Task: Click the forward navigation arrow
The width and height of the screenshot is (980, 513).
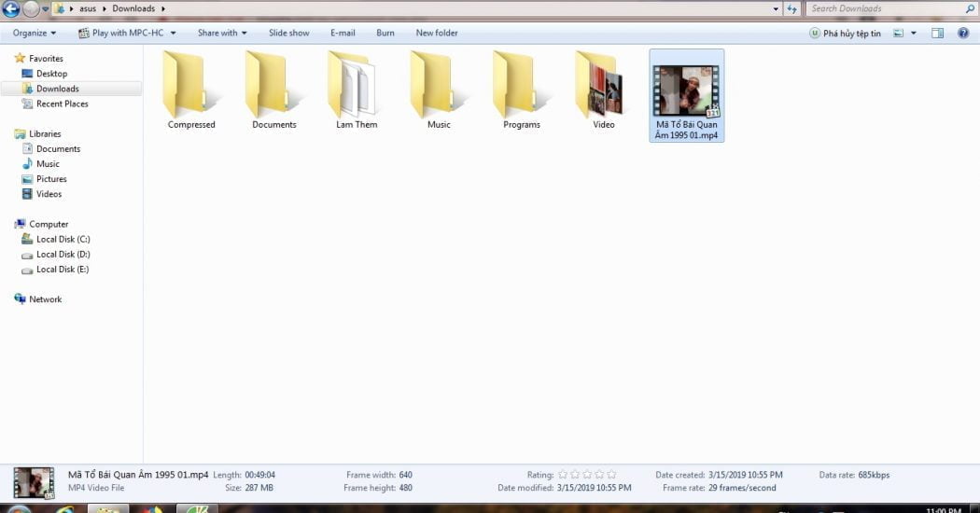Action: (x=31, y=8)
